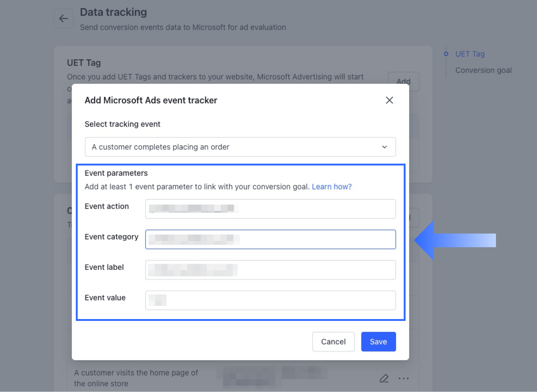Jump to Conversion goal in side navigation
Screen dimensions: 537x392
point(483,70)
